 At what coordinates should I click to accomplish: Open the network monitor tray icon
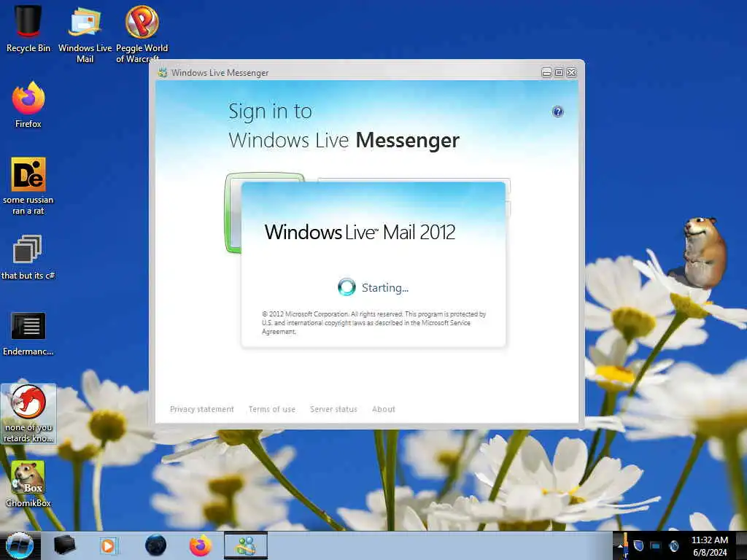[656, 545]
